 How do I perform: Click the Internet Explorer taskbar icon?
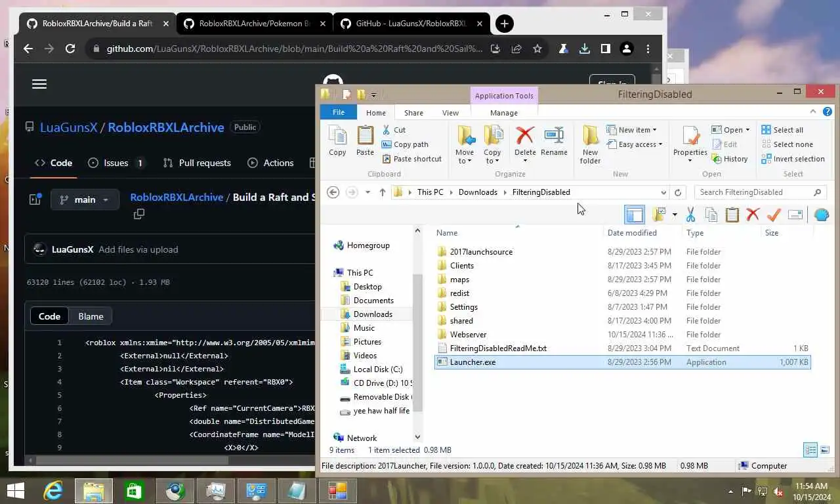53,491
